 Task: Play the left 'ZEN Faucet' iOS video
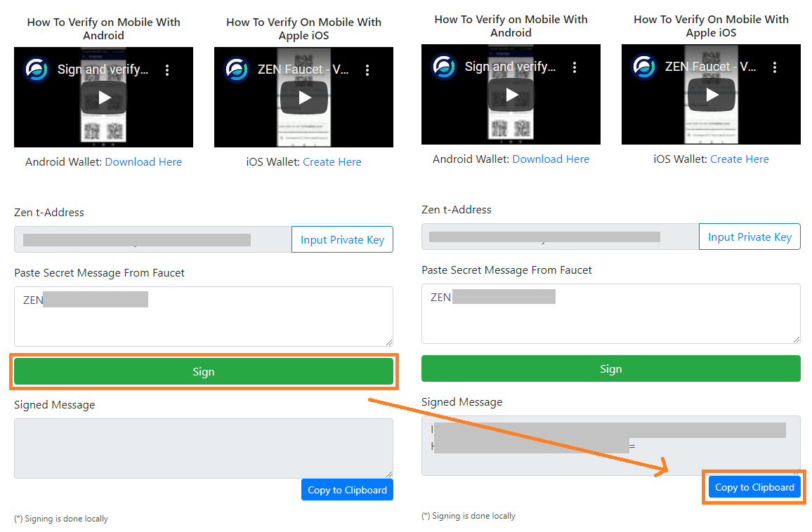pyautogui.click(x=304, y=98)
